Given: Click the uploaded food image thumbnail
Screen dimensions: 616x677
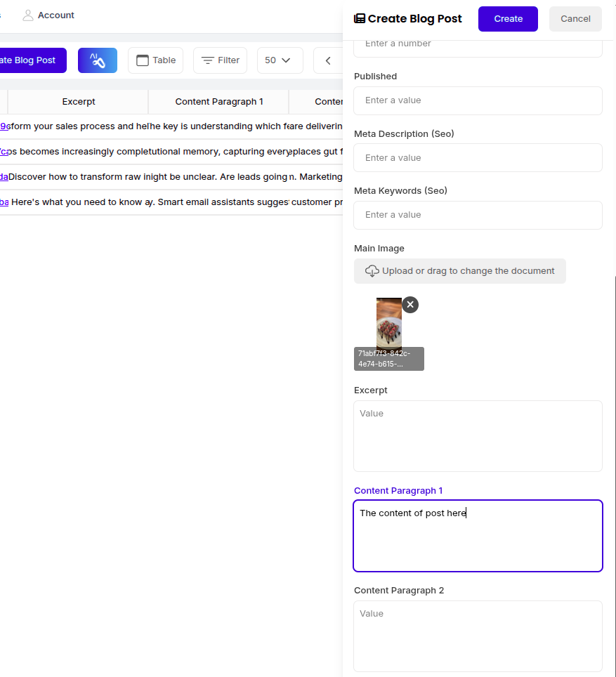Looking at the screenshot, I should [388, 324].
